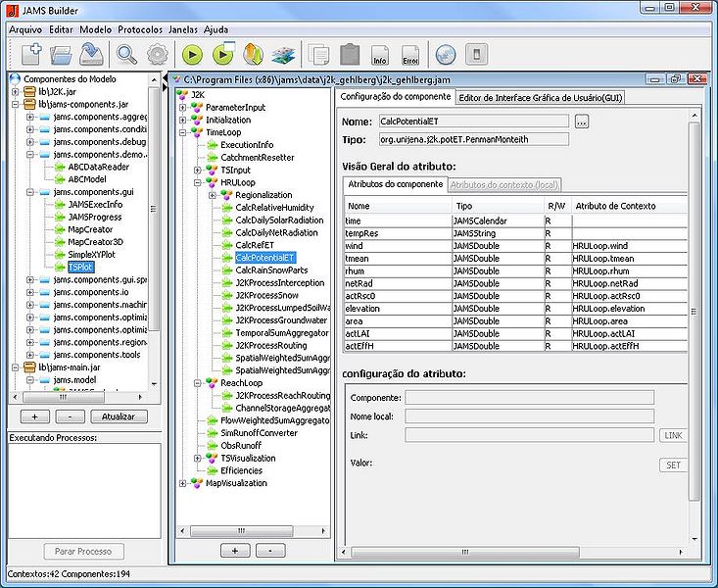Click the magnifying glass search icon
The width and height of the screenshot is (718, 588).
(127, 54)
